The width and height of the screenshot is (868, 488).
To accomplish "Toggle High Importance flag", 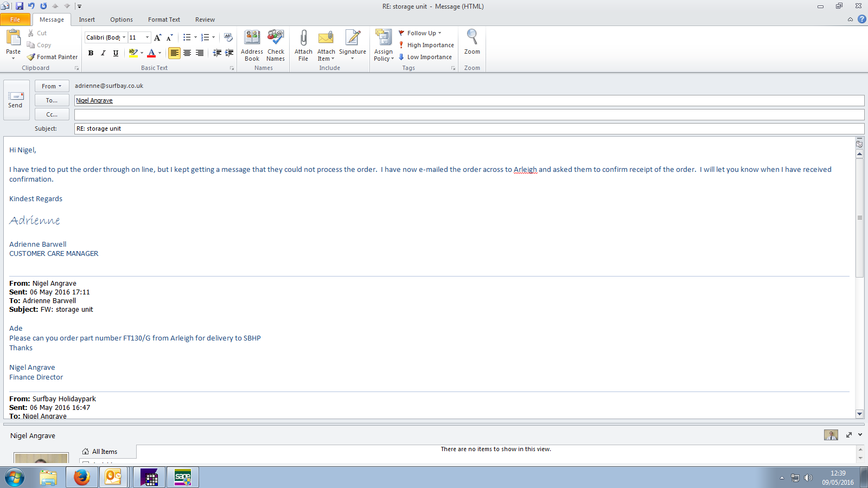I will tap(426, 45).
